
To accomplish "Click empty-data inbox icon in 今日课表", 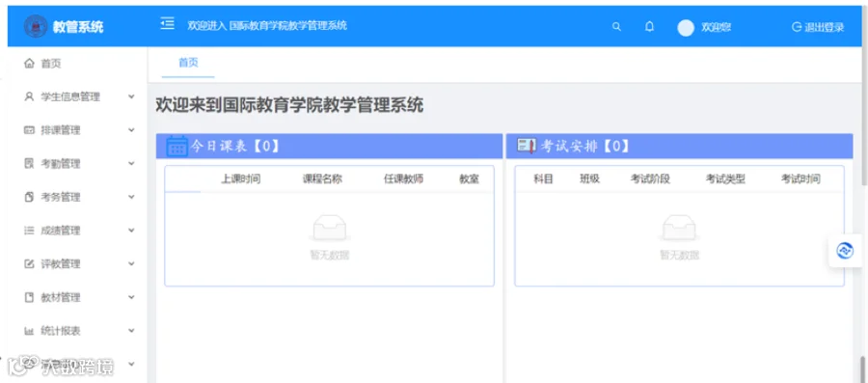I will (x=330, y=228).
